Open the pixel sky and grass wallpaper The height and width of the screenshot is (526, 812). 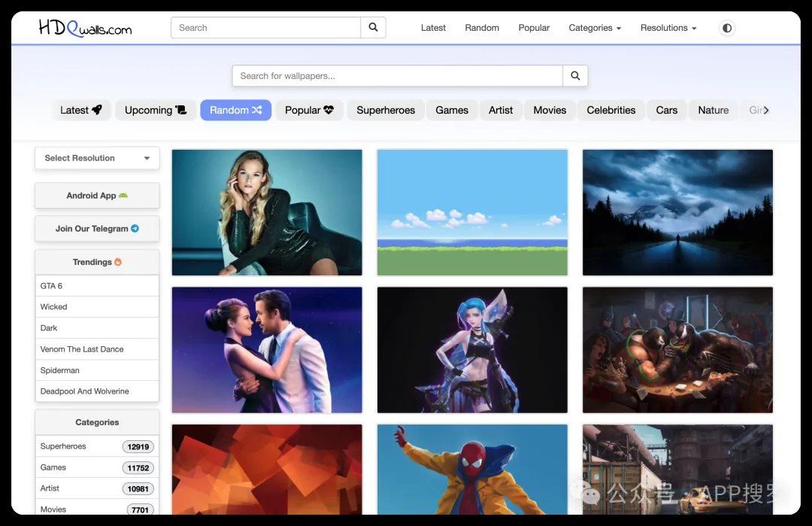pos(472,212)
